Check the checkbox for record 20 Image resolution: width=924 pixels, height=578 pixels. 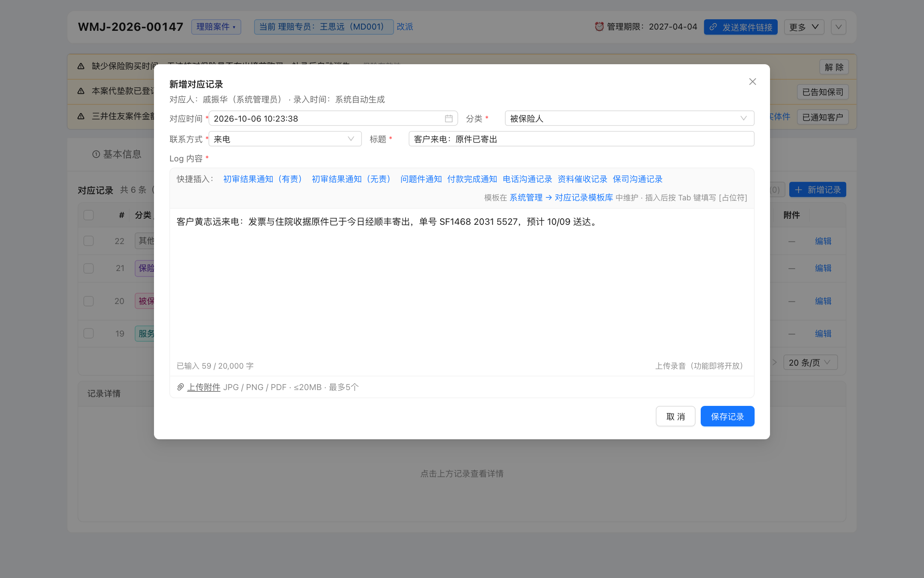coord(89,301)
